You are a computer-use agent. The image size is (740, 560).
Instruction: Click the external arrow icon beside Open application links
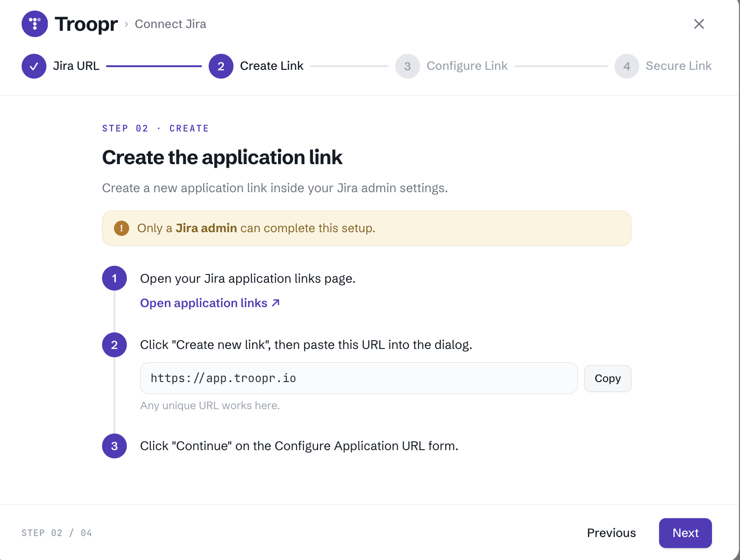(x=276, y=303)
